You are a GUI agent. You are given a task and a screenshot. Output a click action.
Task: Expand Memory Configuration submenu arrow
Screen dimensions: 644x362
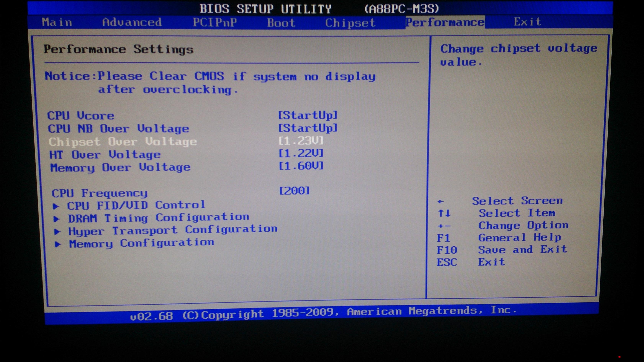coord(58,244)
